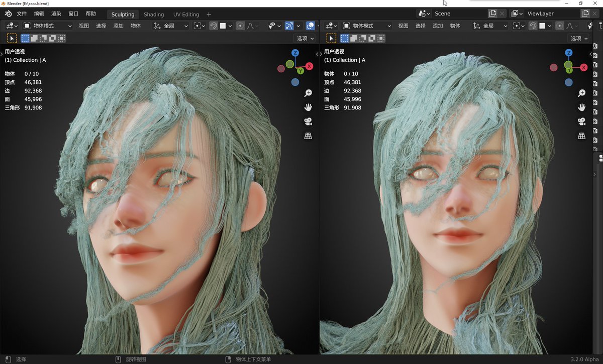Add workspace with plus button
Screen dimensions: 603x364
(209, 14)
